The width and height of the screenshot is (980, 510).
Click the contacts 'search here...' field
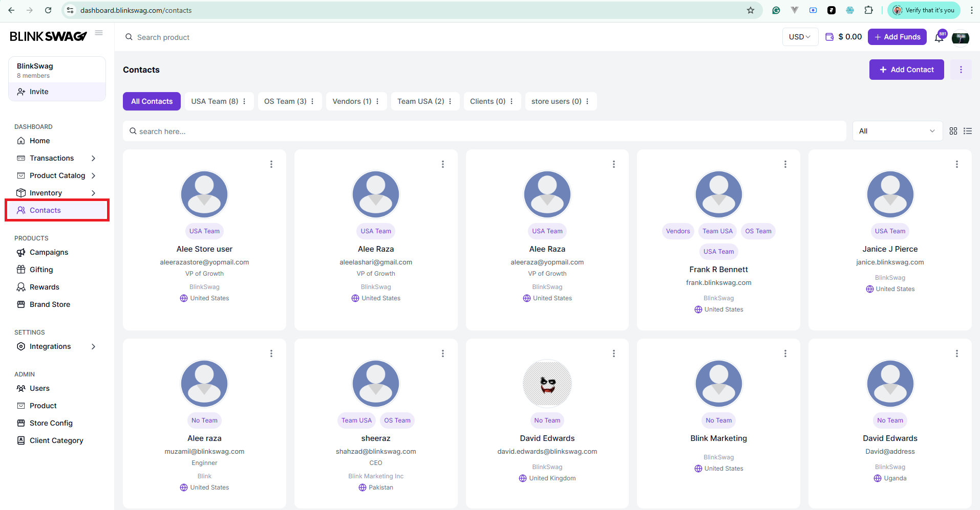pyautogui.click(x=484, y=131)
